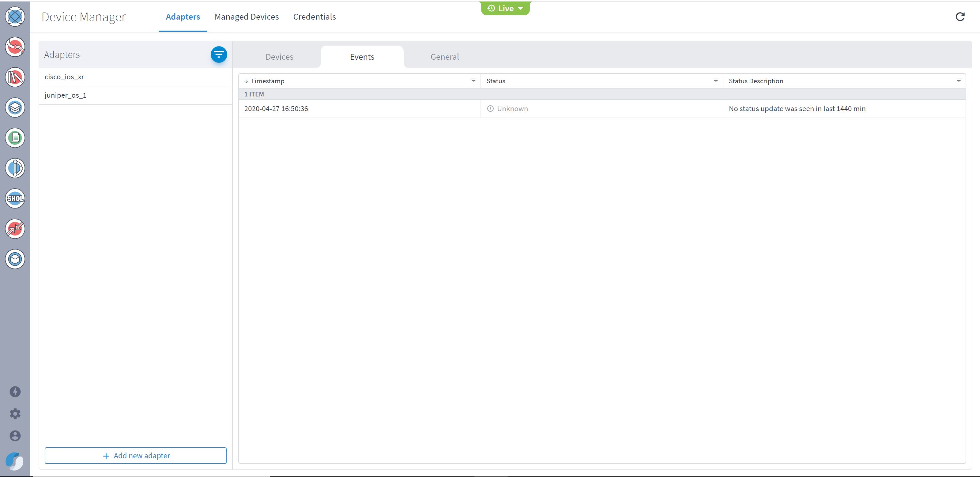Toggle the Timestamp column filter
The height and width of the screenshot is (477, 980).
pos(473,81)
